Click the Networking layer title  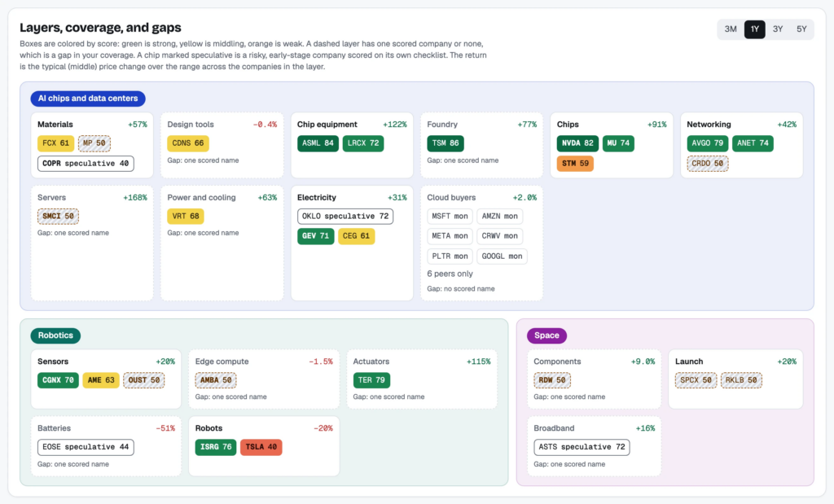coord(709,125)
